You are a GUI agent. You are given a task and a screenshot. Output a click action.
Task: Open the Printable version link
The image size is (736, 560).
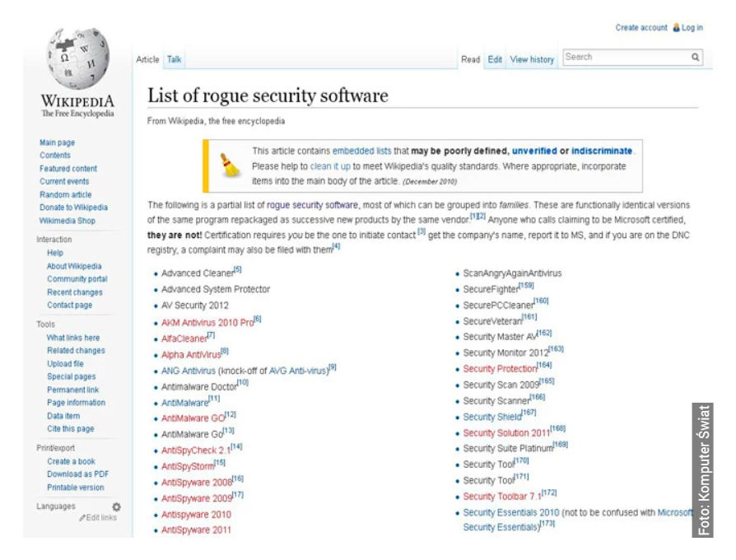coord(76,488)
